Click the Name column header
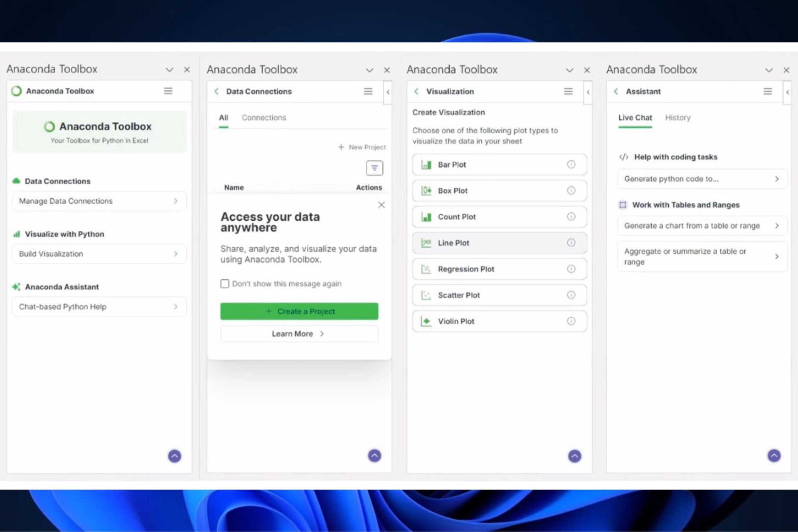The image size is (798, 532). pos(234,187)
